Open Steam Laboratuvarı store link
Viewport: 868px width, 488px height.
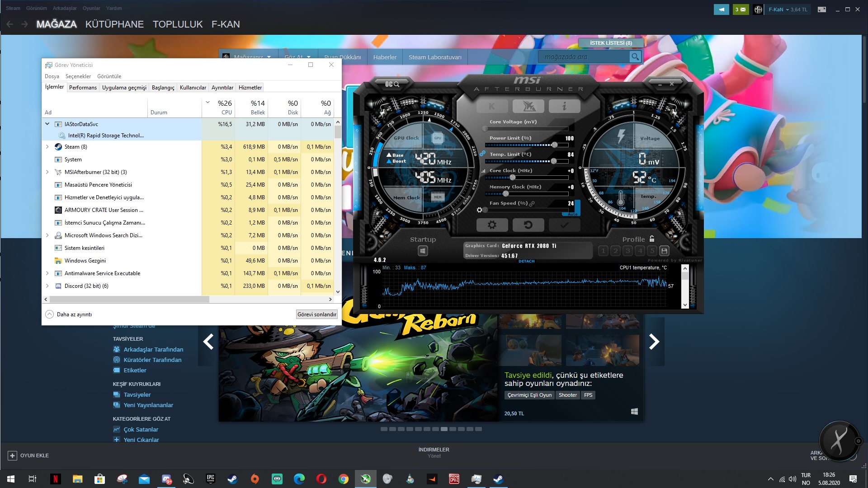(435, 57)
